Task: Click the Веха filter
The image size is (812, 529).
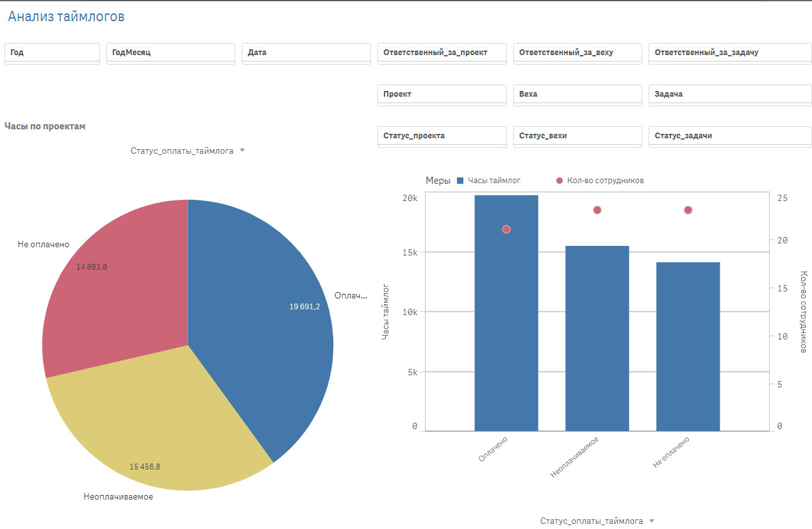Action: [577, 94]
